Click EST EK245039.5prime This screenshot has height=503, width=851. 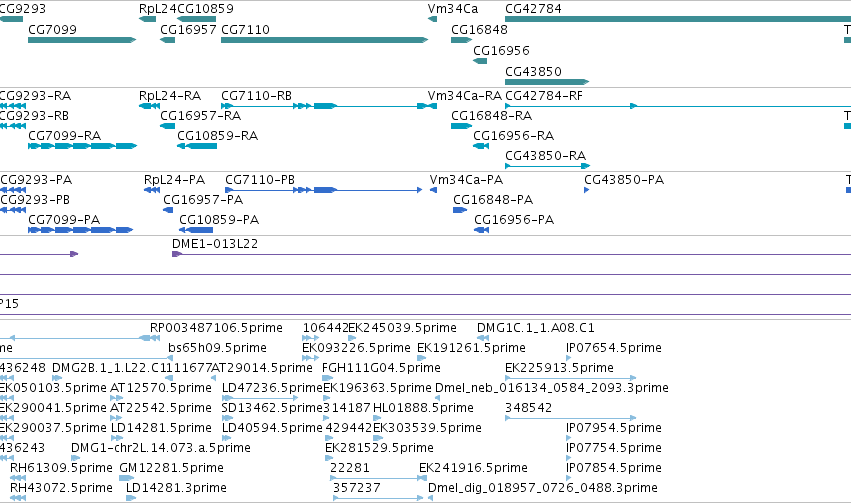402,328
